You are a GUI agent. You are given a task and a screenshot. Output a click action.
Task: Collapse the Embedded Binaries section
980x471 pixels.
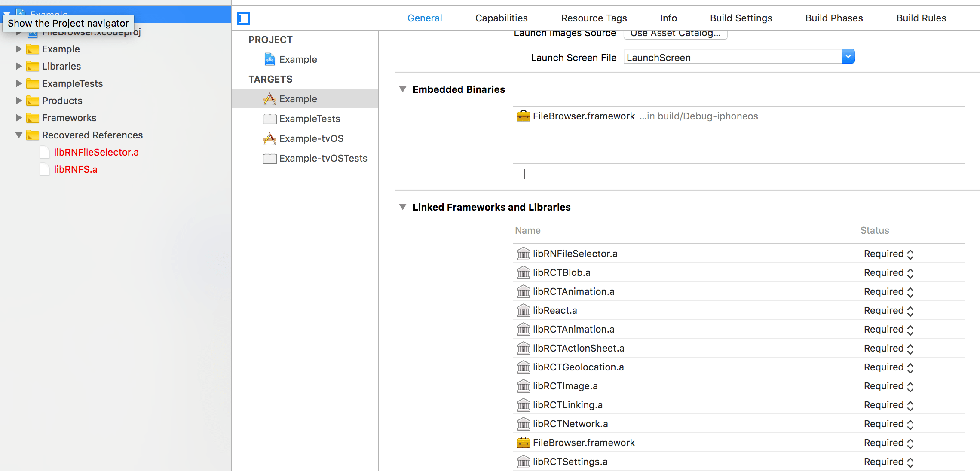403,89
